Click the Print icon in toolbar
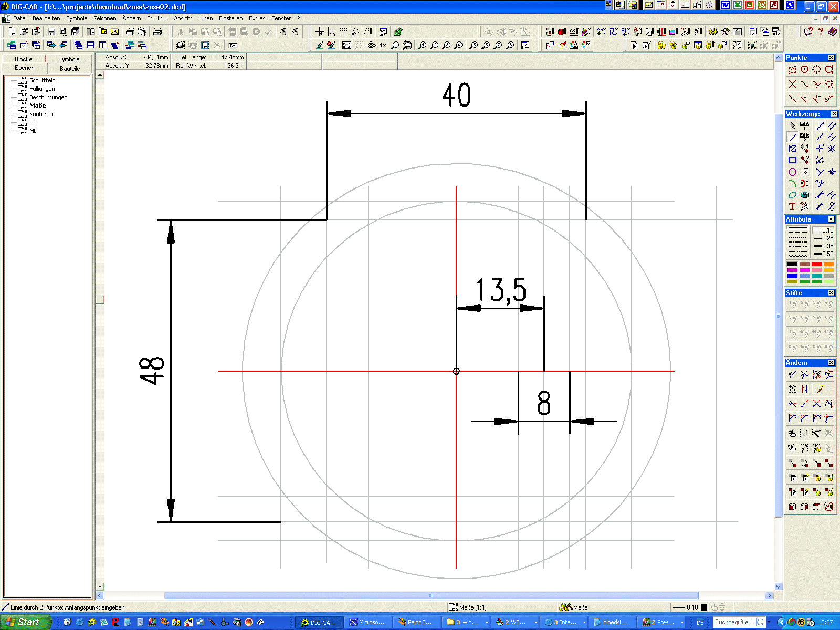The height and width of the screenshot is (630, 840). tap(130, 32)
